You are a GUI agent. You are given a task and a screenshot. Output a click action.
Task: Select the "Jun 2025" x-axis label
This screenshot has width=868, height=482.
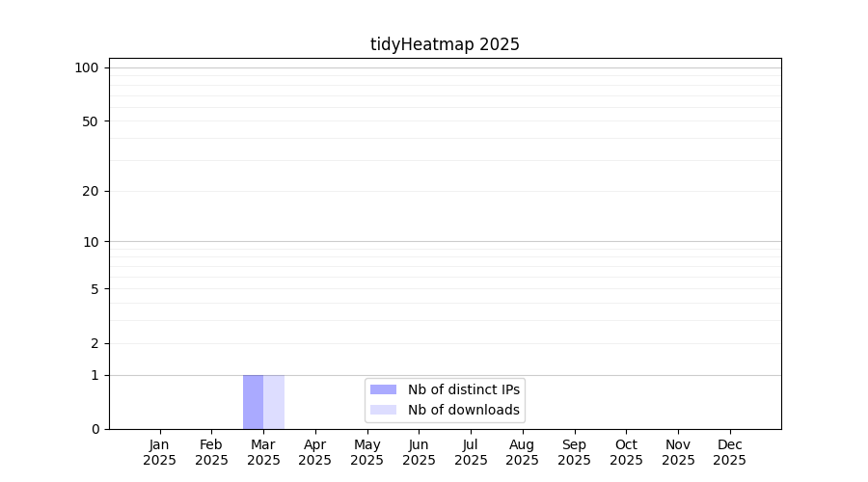419,452
